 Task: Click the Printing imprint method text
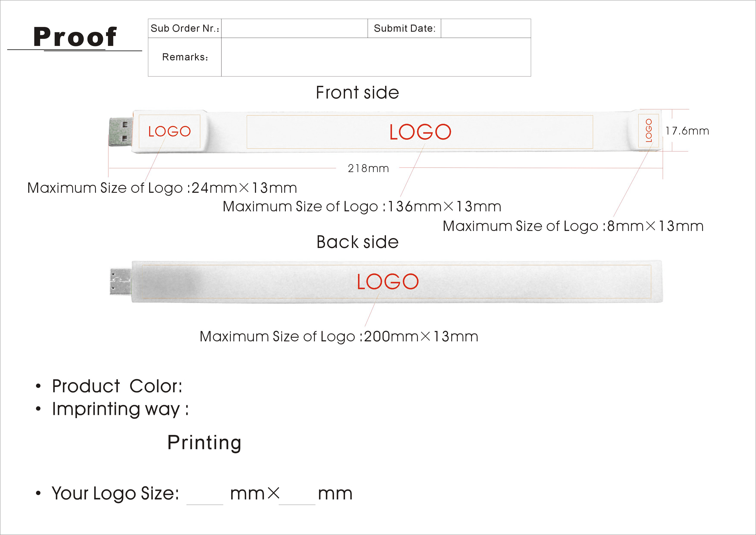[x=204, y=442]
